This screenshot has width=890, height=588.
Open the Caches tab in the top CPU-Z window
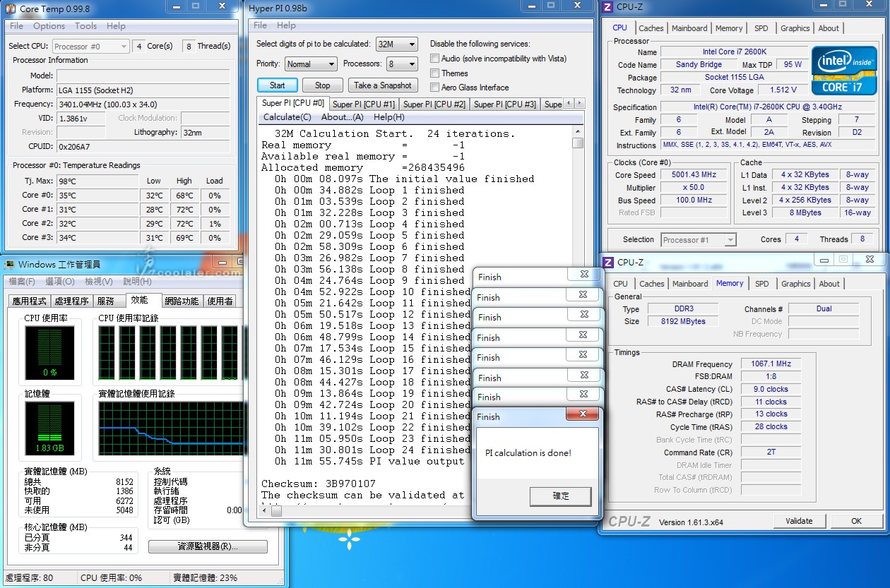(651, 28)
